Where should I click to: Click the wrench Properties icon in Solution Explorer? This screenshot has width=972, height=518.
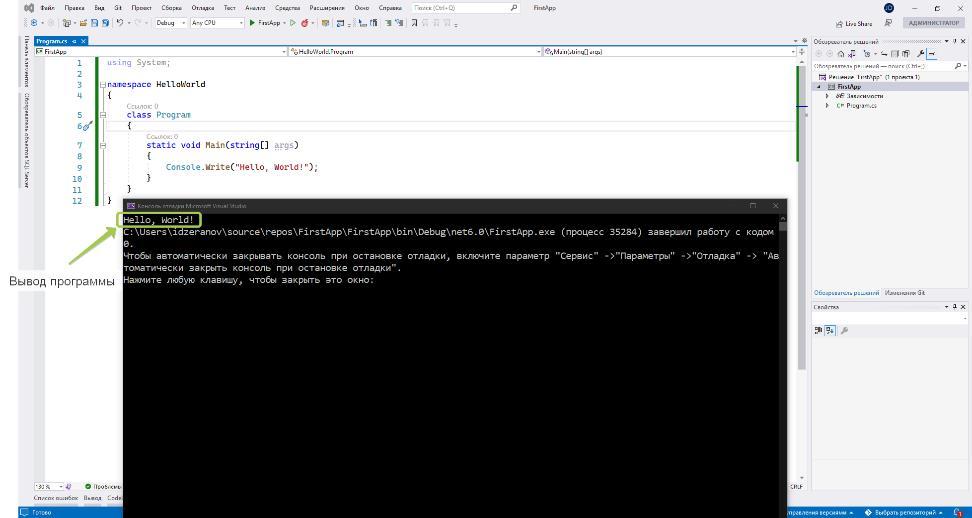pos(920,54)
